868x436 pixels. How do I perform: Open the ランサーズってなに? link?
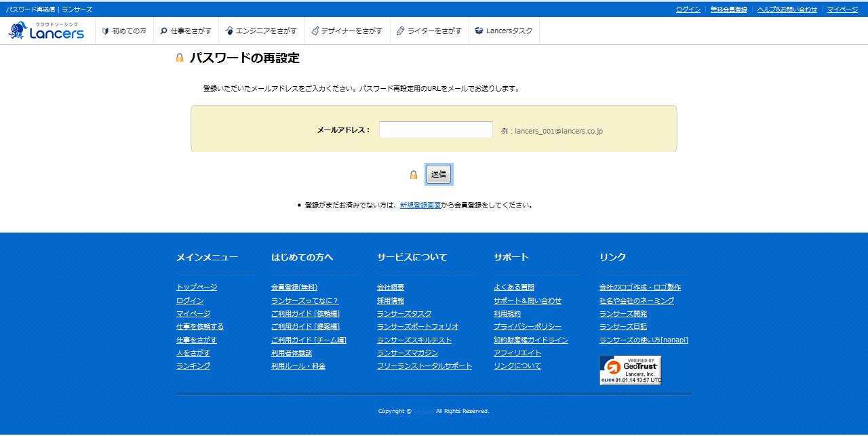point(305,300)
